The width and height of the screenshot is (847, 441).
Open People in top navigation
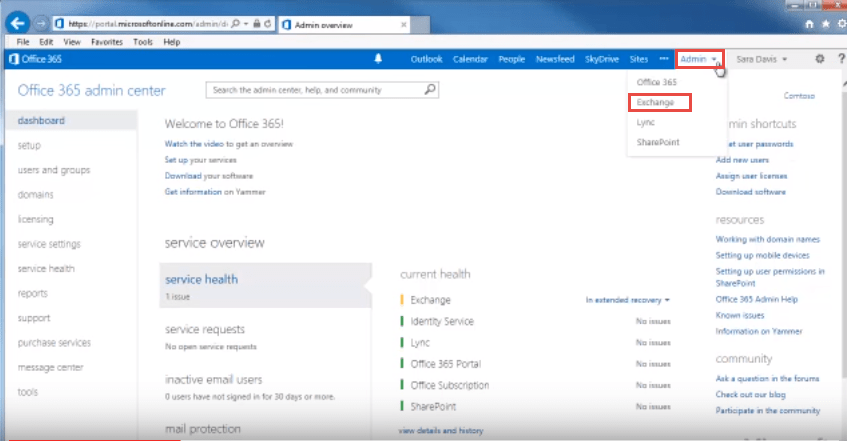coord(512,59)
